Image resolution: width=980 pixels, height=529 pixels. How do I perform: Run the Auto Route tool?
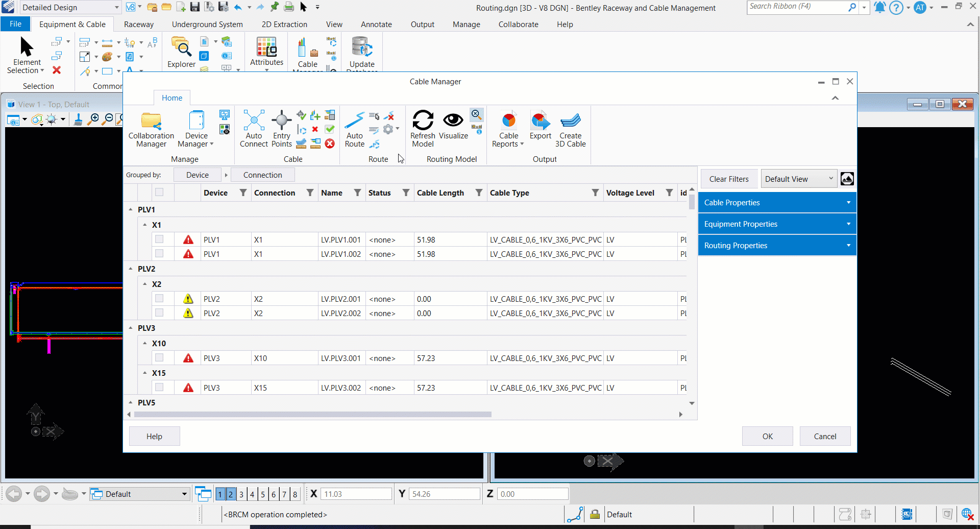pos(354,121)
